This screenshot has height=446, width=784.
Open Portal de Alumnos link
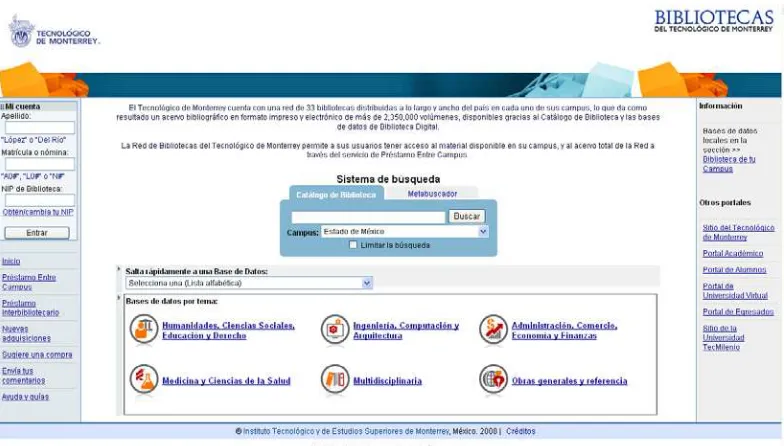click(x=734, y=270)
